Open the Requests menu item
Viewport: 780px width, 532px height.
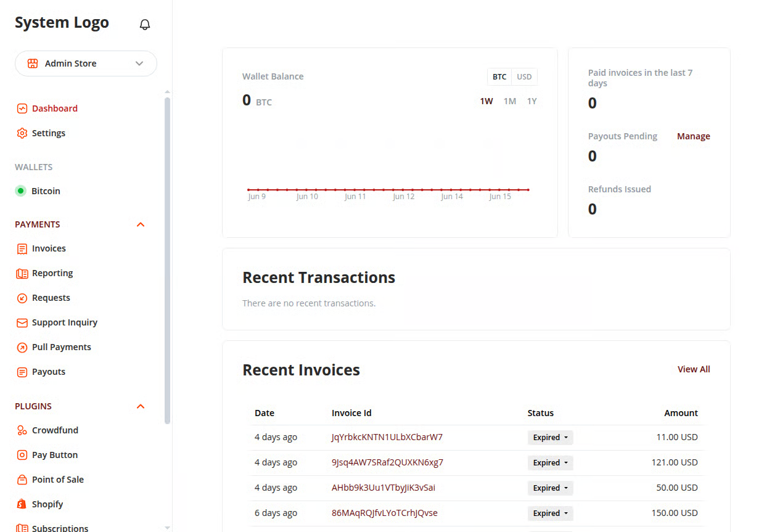[x=51, y=298]
